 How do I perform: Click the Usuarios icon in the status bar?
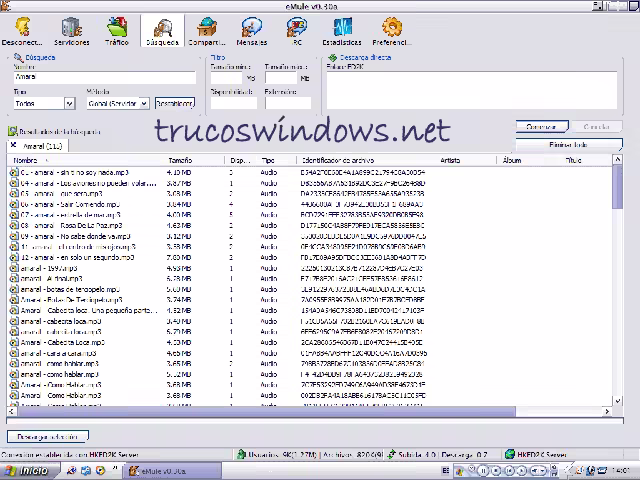(x=242, y=454)
